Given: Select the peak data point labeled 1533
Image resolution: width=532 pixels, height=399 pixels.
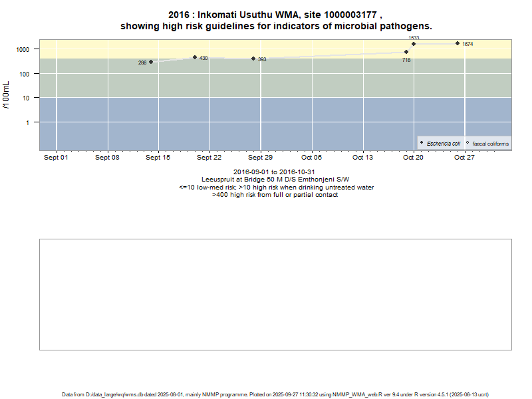Looking at the screenshot, I should coord(414,44).
